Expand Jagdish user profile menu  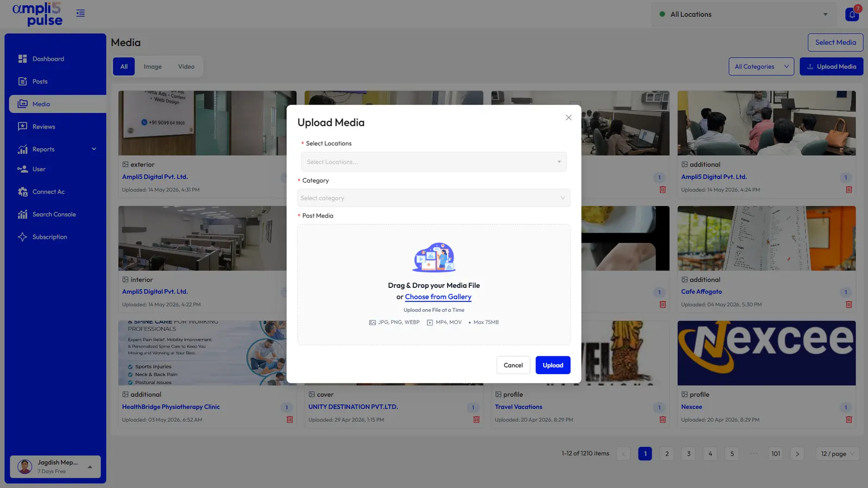click(55, 466)
